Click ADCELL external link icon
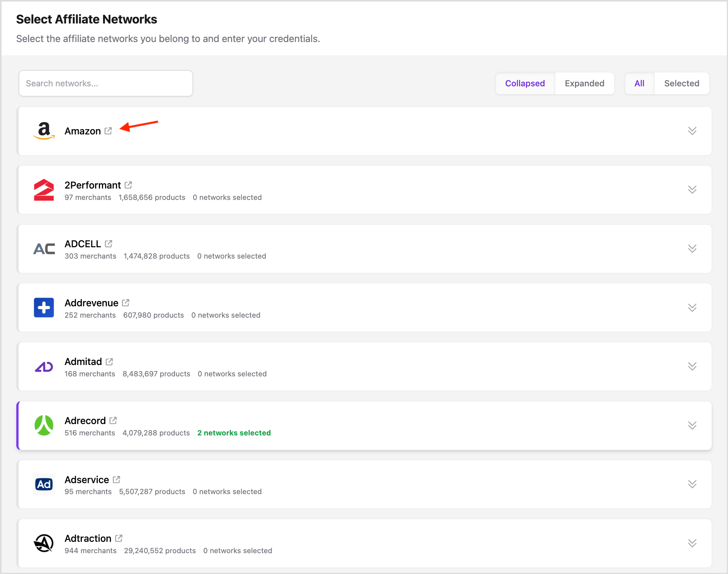Image resolution: width=728 pixels, height=574 pixels. (x=109, y=244)
